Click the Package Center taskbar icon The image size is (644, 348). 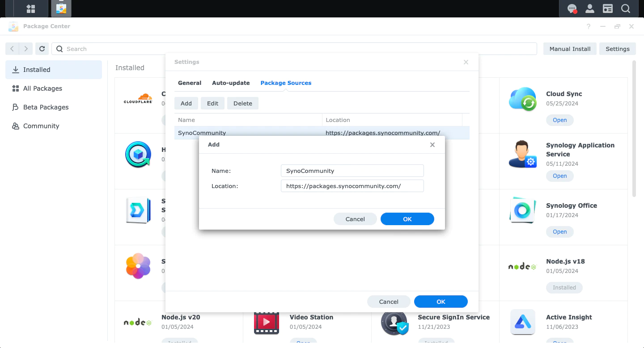tap(61, 8)
